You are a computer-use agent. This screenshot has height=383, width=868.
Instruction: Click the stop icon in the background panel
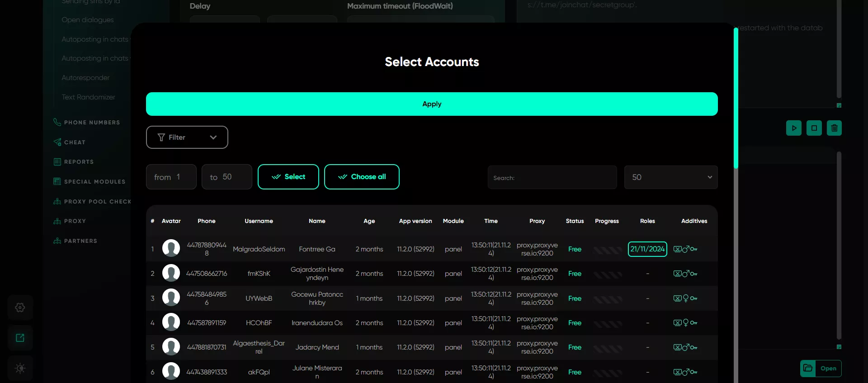pyautogui.click(x=814, y=128)
